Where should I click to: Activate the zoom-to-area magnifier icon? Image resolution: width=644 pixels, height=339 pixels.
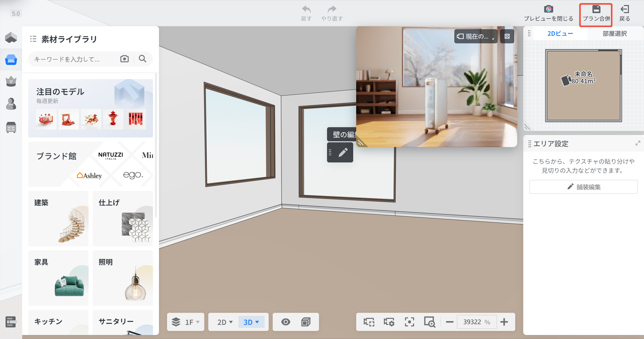point(430,322)
